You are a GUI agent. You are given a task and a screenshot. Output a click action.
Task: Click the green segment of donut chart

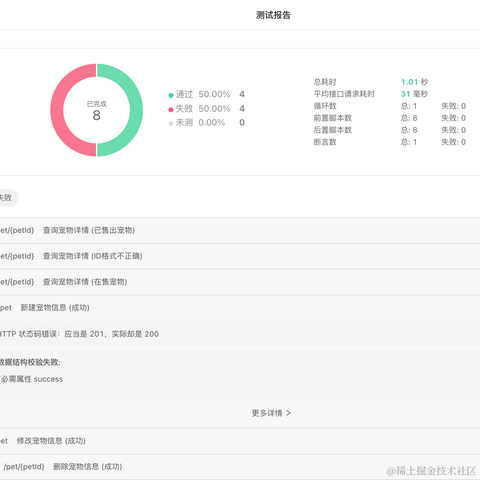[136, 110]
